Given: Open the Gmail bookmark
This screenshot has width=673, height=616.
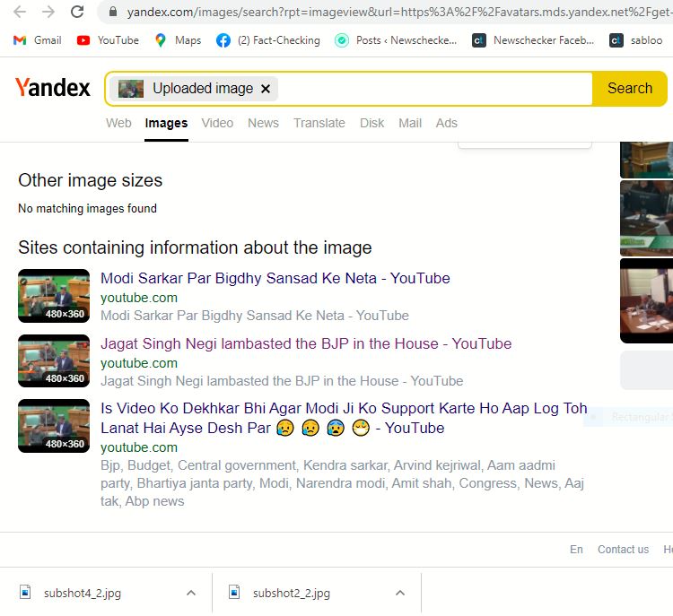Looking at the screenshot, I should coord(38,40).
